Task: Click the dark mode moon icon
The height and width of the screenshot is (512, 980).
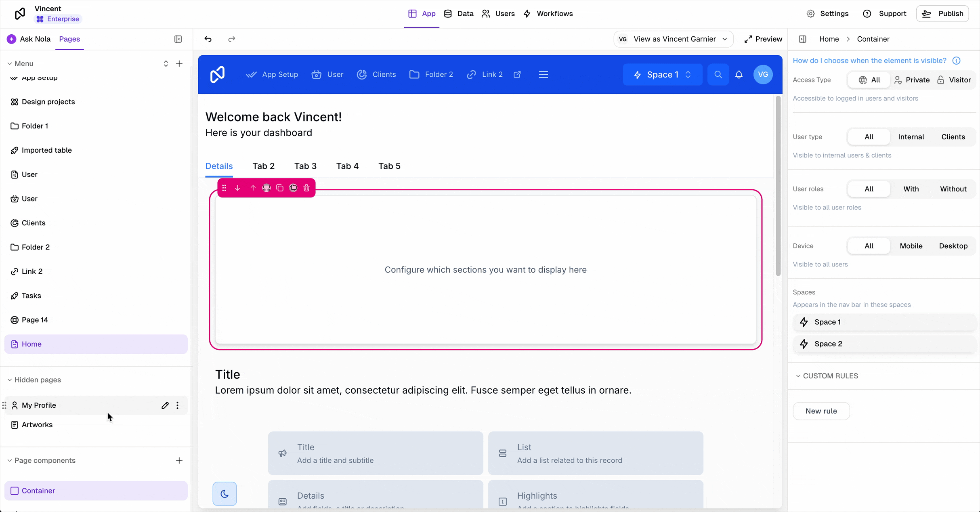Action: click(x=225, y=493)
